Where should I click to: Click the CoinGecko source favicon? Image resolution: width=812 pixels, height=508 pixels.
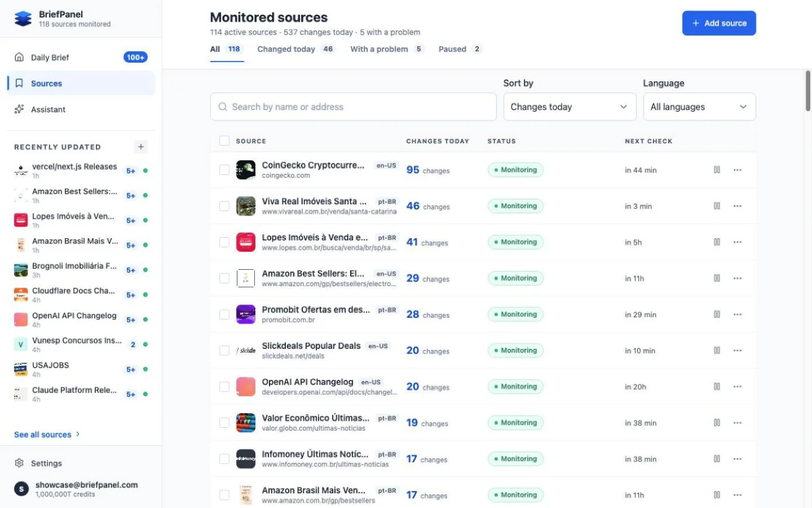pyautogui.click(x=246, y=170)
